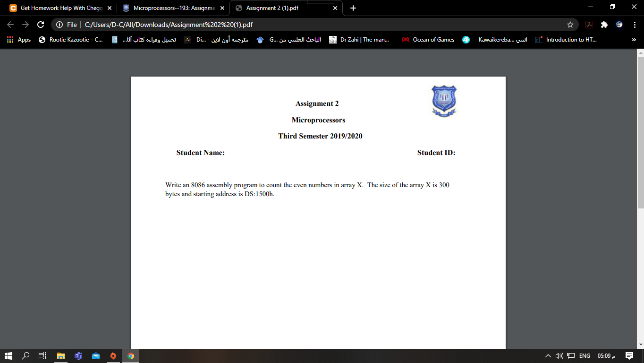The width and height of the screenshot is (644, 363).
Task: Close the Microprocessors--193 tab
Action: [222, 8]
